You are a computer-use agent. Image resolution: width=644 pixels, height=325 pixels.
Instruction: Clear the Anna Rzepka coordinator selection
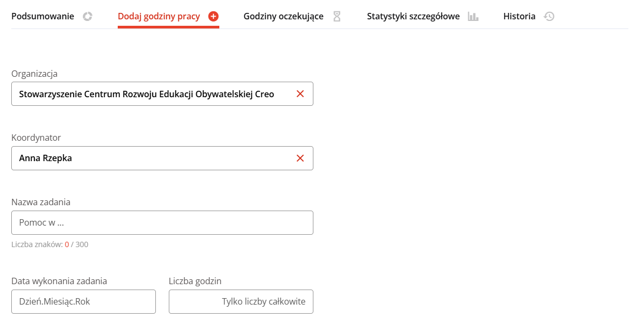point(300,158)
